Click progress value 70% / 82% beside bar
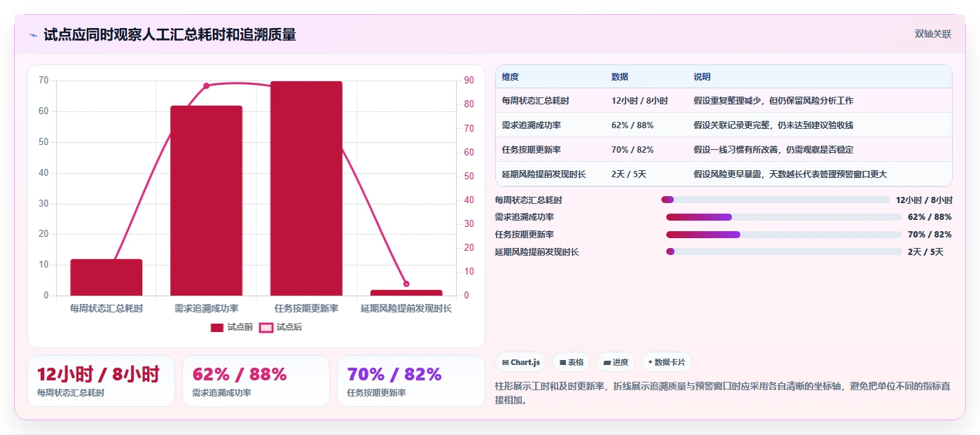980x435 pixels. (930, 234)
